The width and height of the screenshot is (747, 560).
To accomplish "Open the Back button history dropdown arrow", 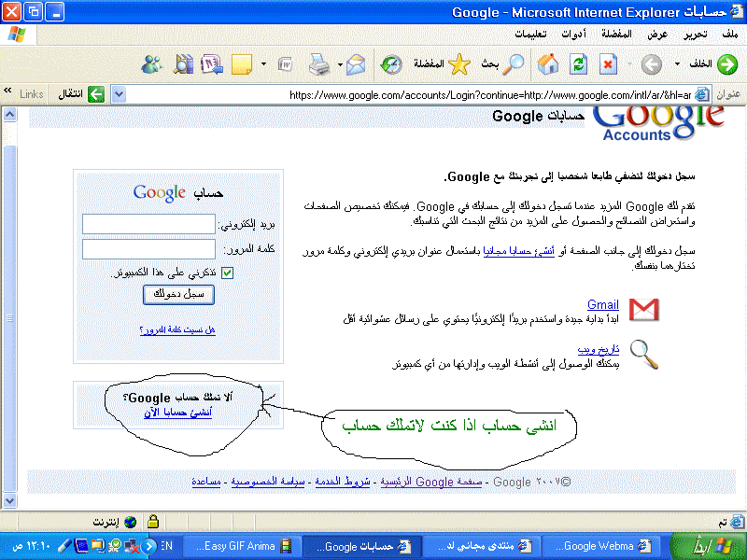I will tap(676, 64).
